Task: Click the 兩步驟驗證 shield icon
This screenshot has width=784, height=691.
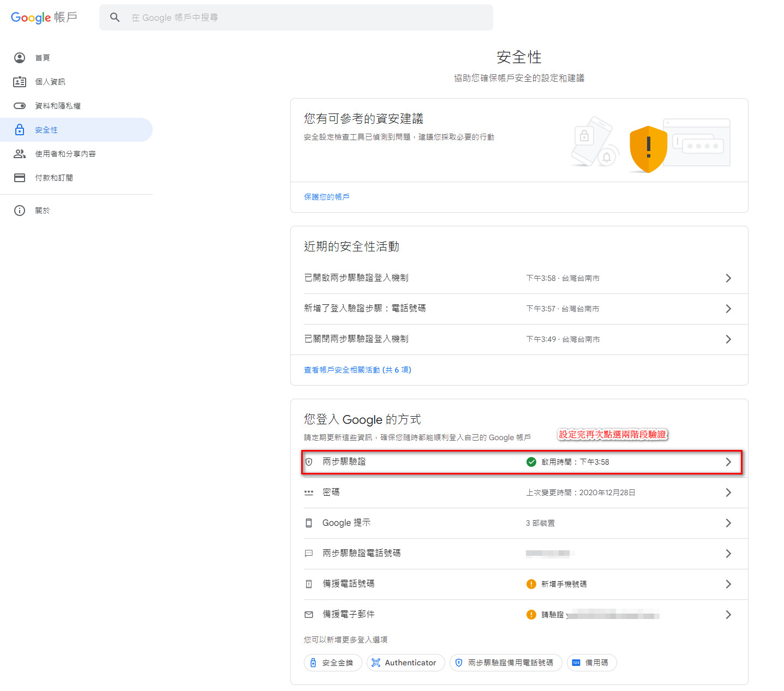Action: (x=309, y=462)
